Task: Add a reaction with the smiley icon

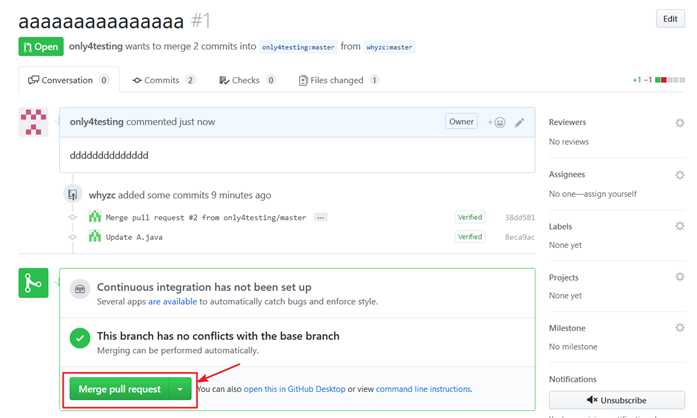Action: coord(497,122)
